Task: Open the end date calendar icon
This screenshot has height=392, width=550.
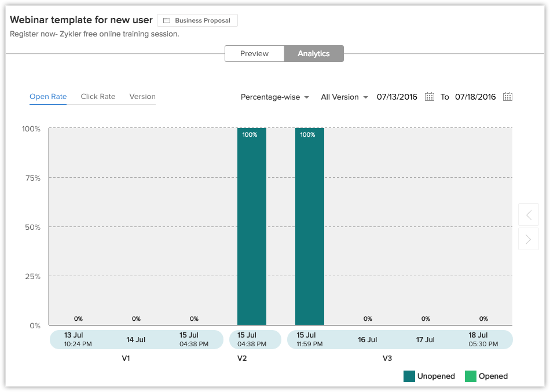Action: pos(508,97)
